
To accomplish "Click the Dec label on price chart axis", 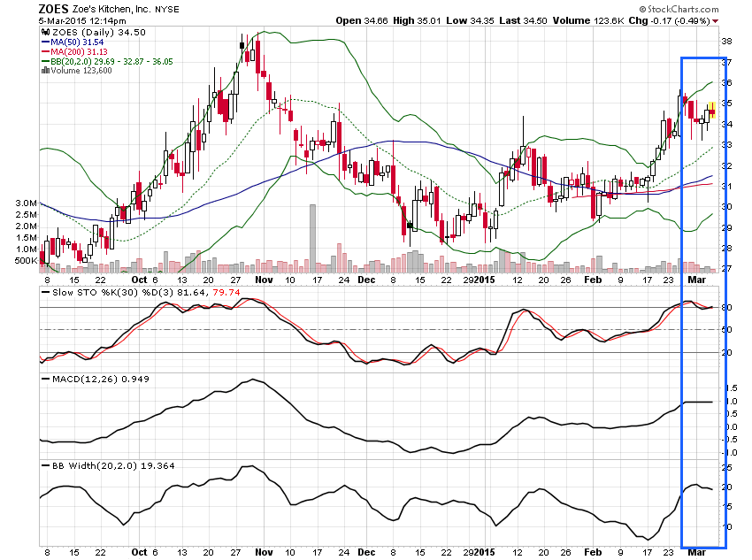I will [366, 280].
